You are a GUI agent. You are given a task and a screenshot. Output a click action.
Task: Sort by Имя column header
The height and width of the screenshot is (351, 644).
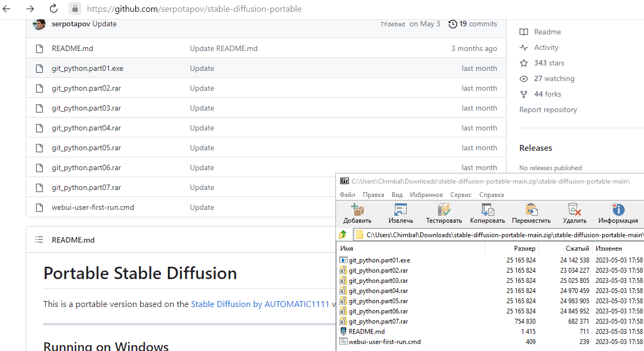(x=411, y=248)
